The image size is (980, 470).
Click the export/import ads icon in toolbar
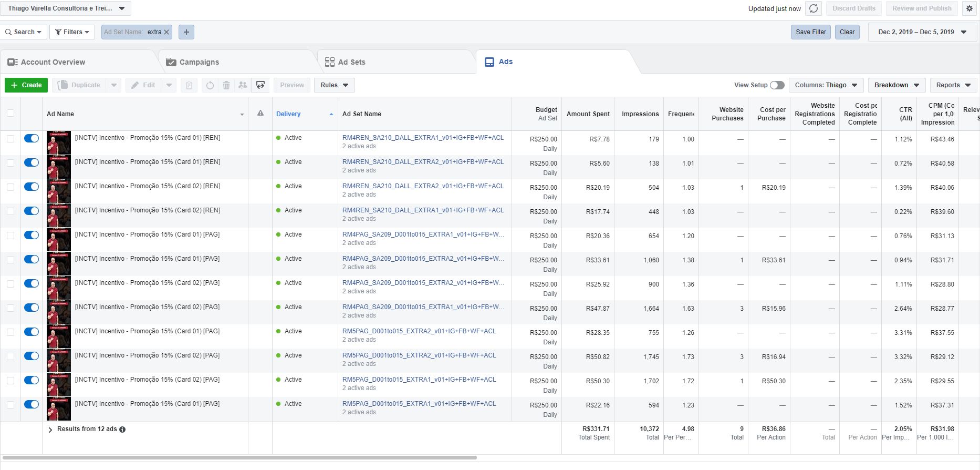click(x=260, y=85)
